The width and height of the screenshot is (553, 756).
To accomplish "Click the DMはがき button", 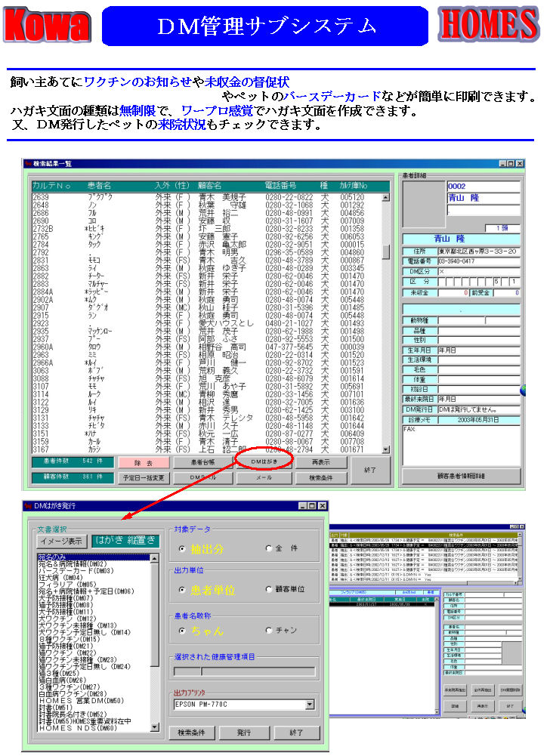I will pos(264,462).
